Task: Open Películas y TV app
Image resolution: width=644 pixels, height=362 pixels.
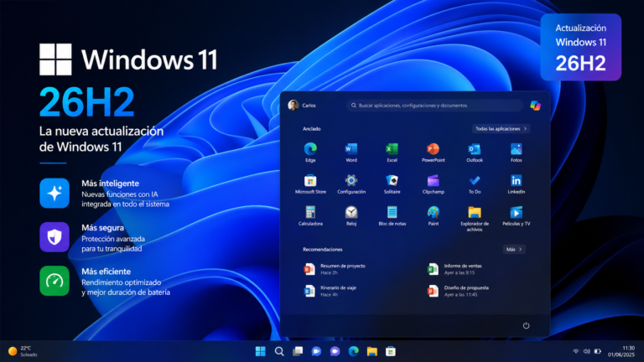Action: coord(517,216)
